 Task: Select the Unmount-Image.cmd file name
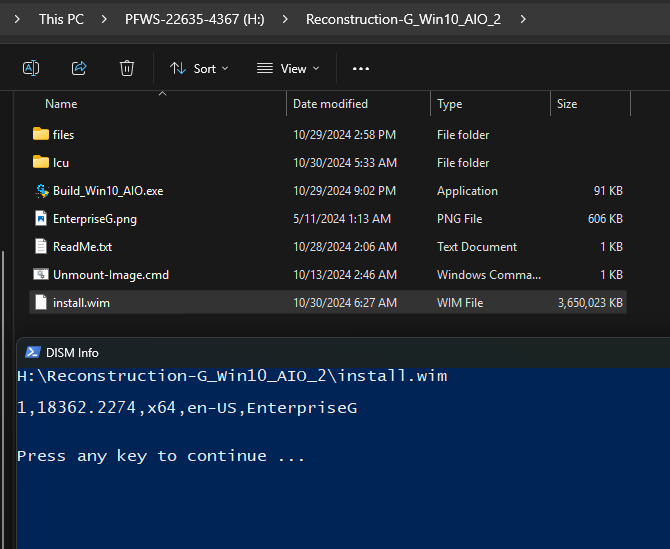click(x=111, y=275)
